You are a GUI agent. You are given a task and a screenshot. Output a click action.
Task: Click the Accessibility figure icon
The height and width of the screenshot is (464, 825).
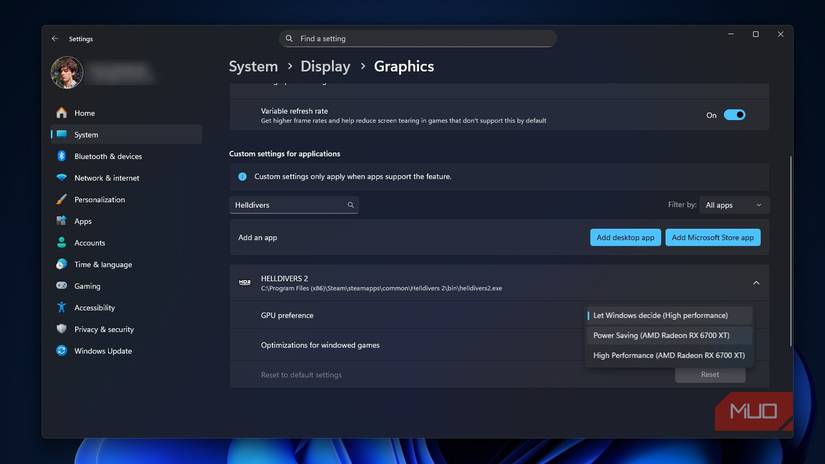tap(62, 307)
